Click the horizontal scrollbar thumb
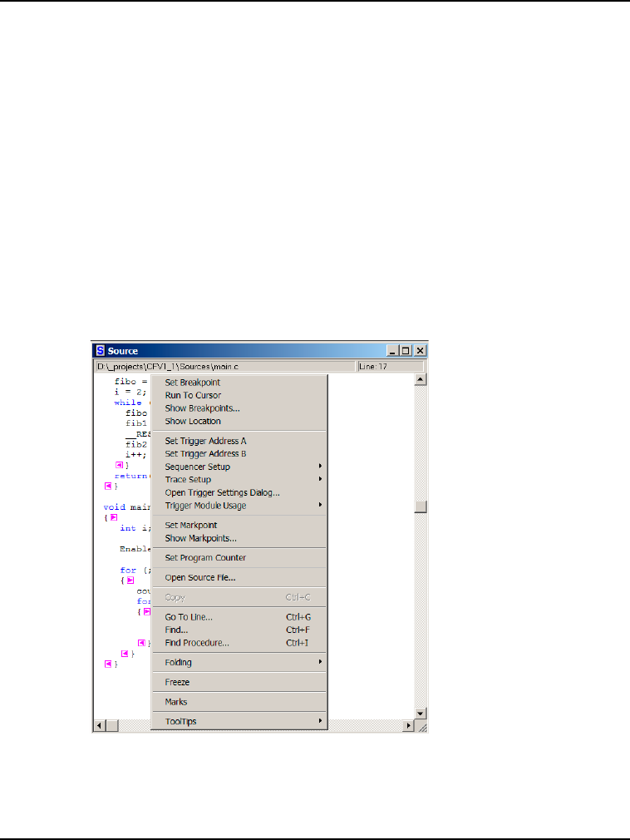Viewport: 630px width, 840px height. click(112, 726)
